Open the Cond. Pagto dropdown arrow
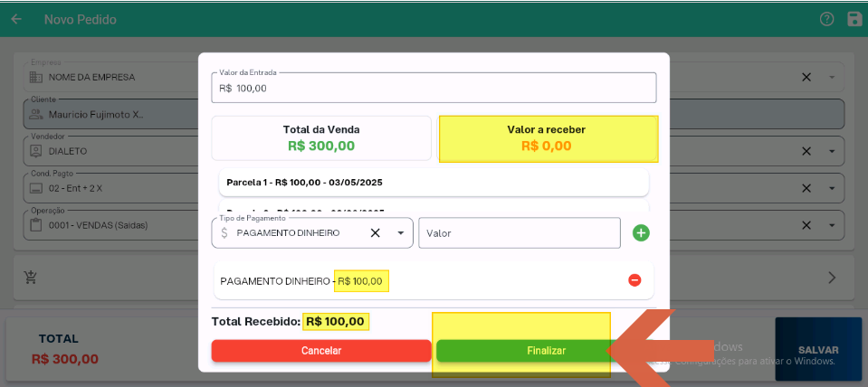The width and height of the screenshot is (868, 387). [x=832, y=188]
